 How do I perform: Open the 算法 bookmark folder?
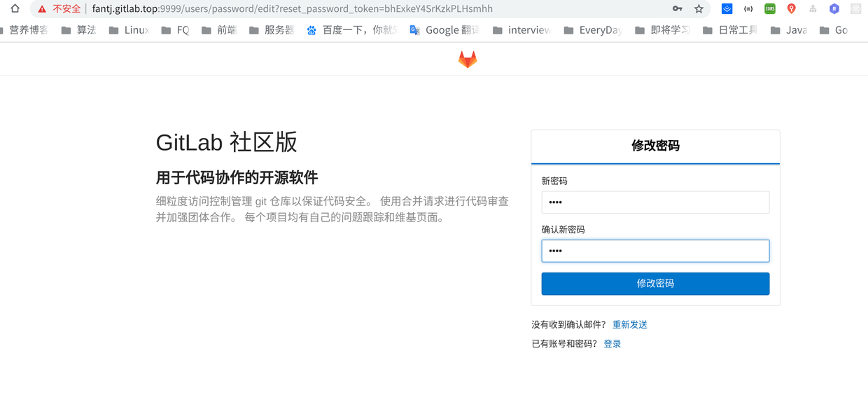point(78,30)
